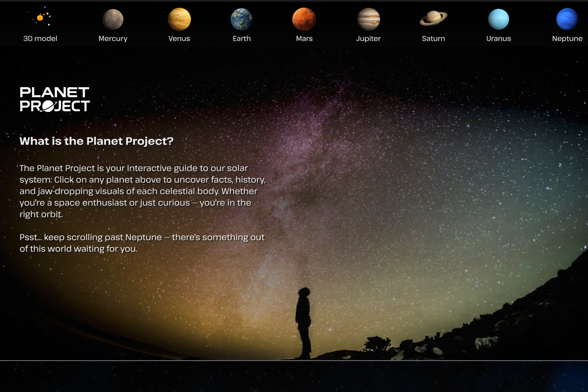Image resolution: width=588 pixels, height=392 pixels.
Task: Open the Mars label link
Action: coord(304,39)
